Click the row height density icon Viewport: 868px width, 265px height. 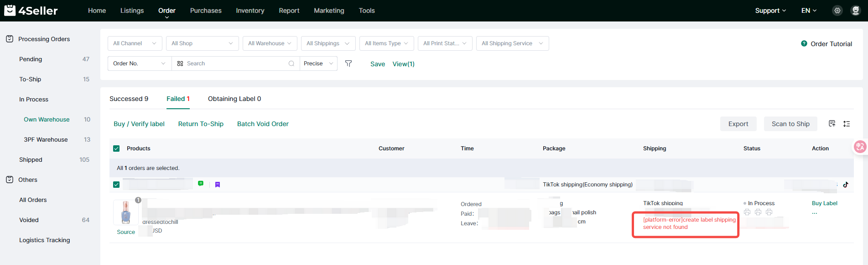coord(847,124)
